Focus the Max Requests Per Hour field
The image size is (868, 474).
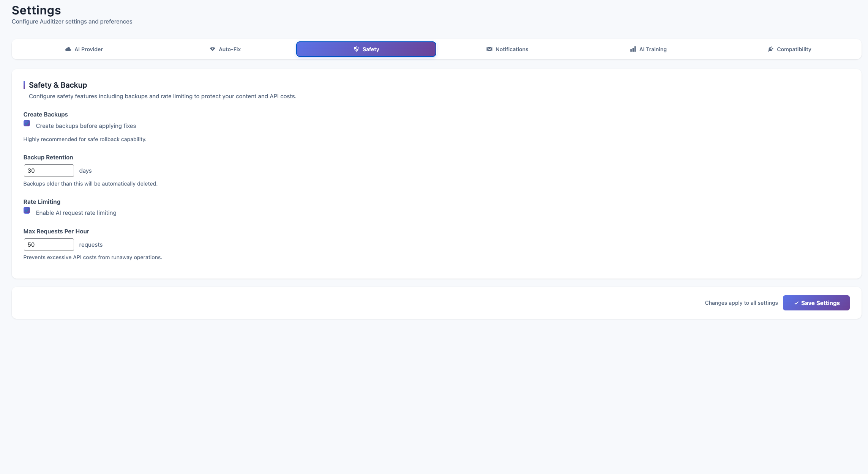click(x=49, y=245)
